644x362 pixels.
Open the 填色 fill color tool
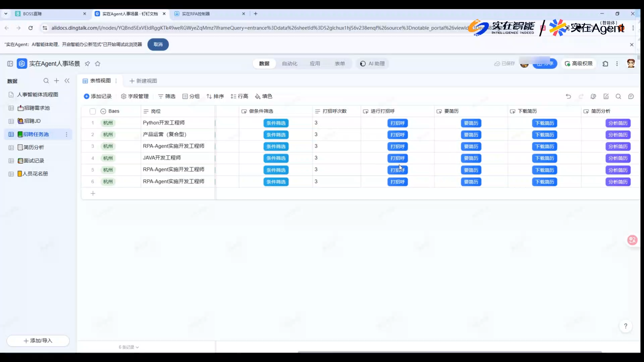(264, 97)
